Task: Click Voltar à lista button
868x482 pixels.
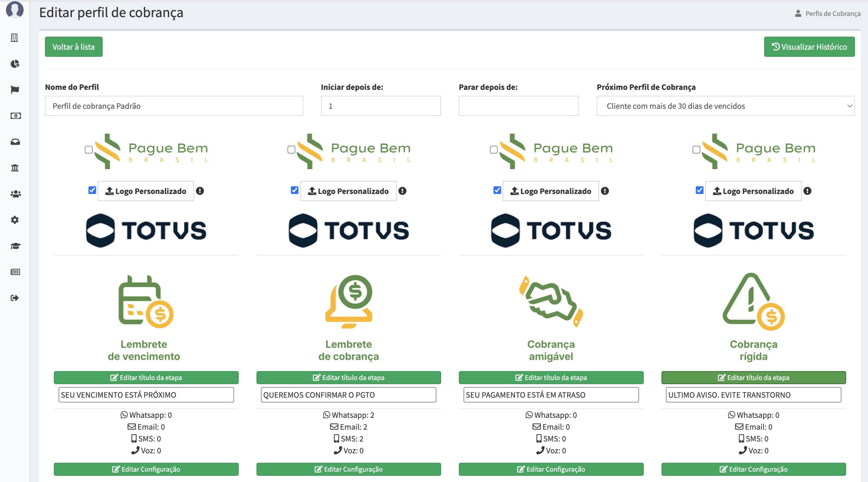Action: point(74,47)
